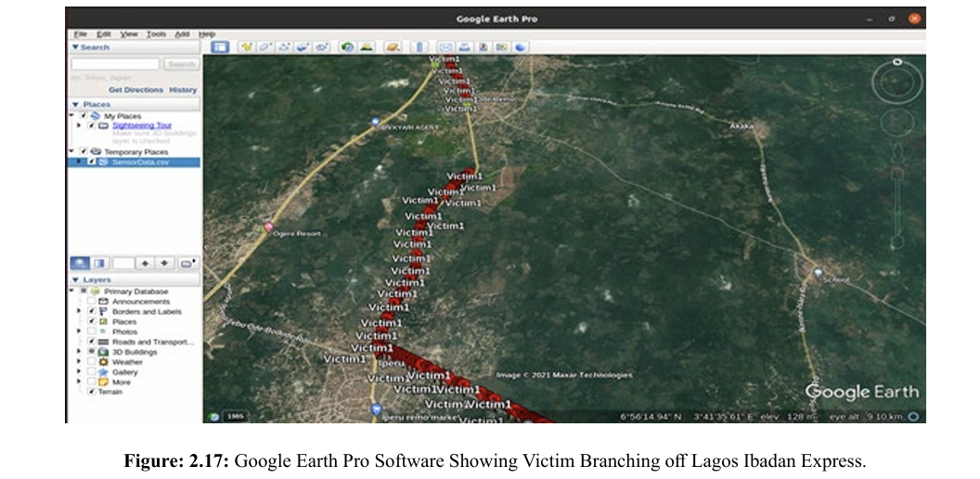Image resolution: width=980 pixels, height=479 pixels.
Task: Toggle the sidebar panel toolbar button
Action: [x=220, y=46]
